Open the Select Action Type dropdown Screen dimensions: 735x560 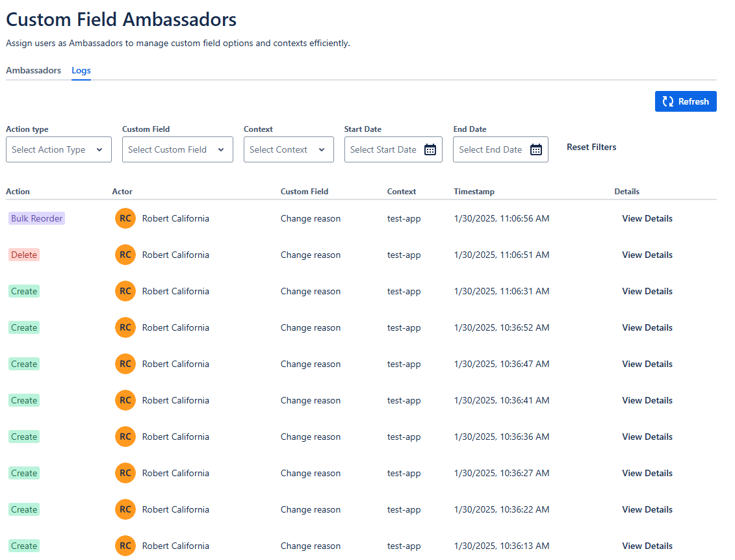[x=58, y=149]
